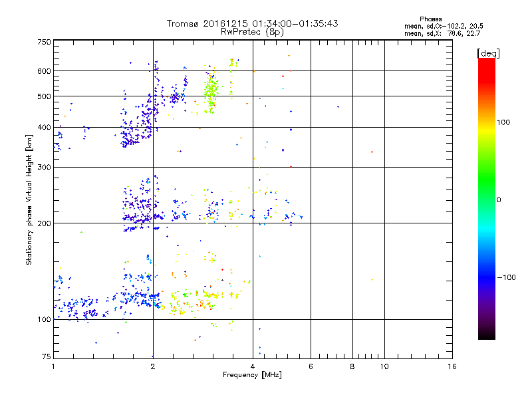This screenshot has height=399, width=532.
Task: Click the y-axis tick label '400'
Action: pos(44,127)
